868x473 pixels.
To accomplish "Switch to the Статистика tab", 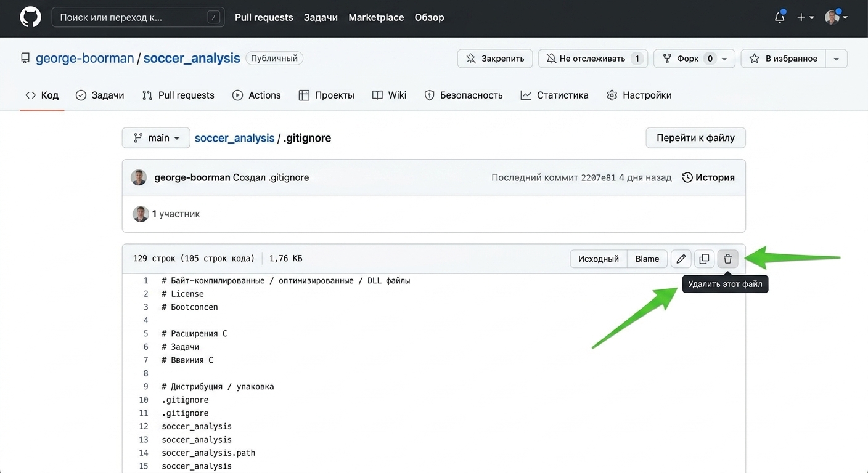I will (x=554, y=95).
